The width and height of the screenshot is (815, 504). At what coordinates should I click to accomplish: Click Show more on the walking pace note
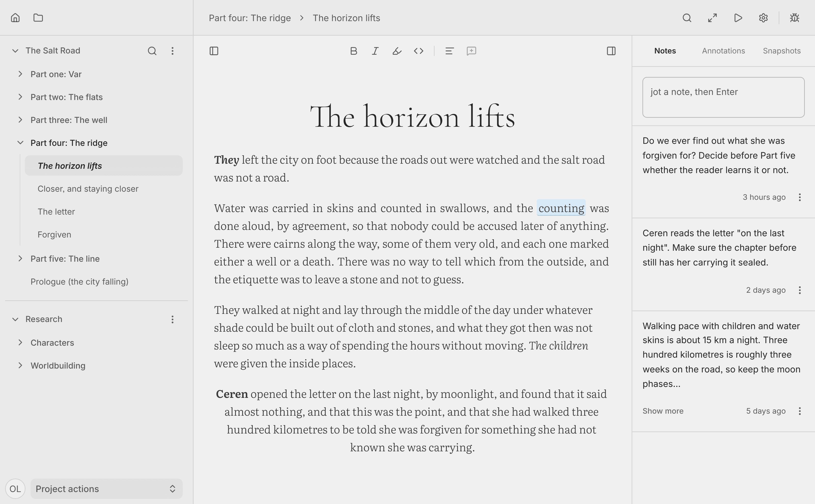coord(663,411)
